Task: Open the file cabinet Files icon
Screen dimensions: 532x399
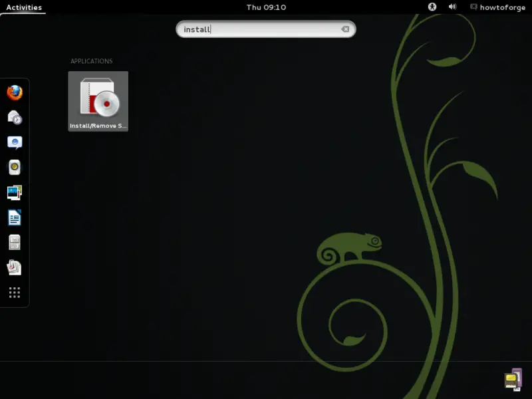Action: click(x=15, y=243)
